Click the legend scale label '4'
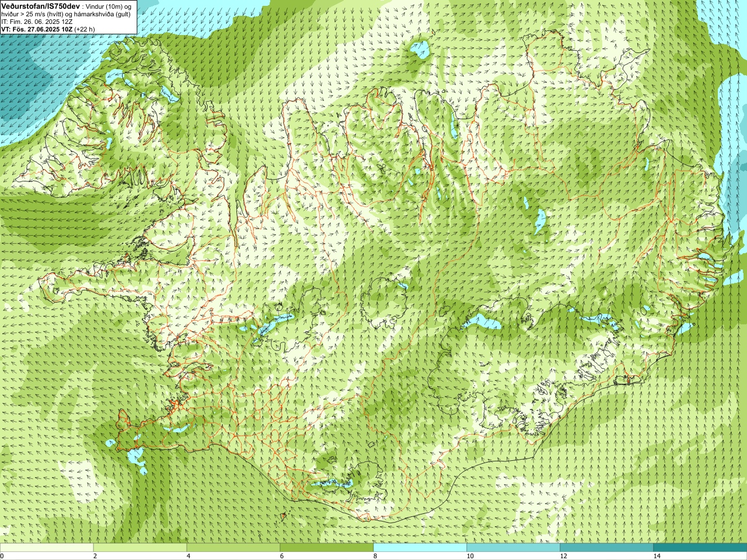This screenshot has width=747, height=560. tap(189, 556)
